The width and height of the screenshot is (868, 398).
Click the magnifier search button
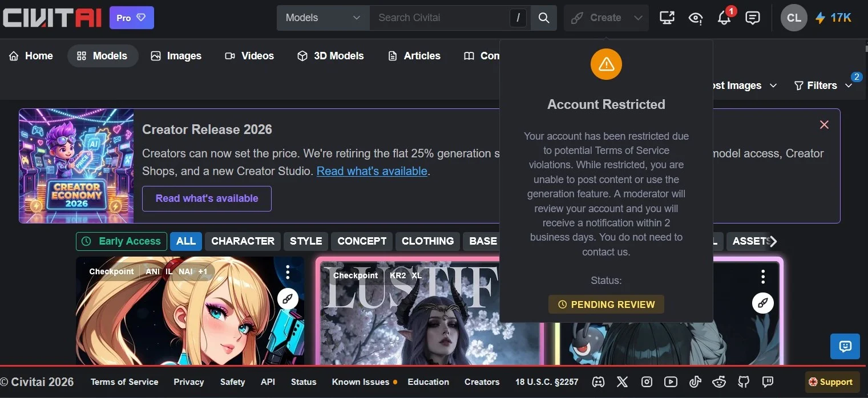[x=544, y=18]
